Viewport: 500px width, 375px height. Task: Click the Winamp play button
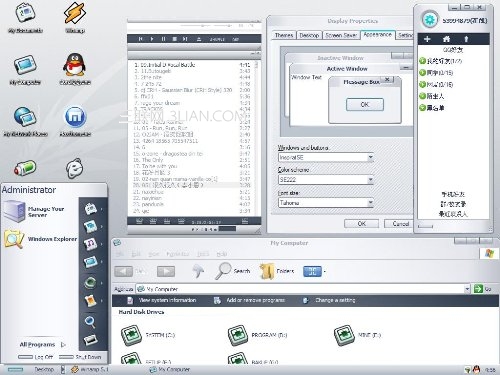152,39
